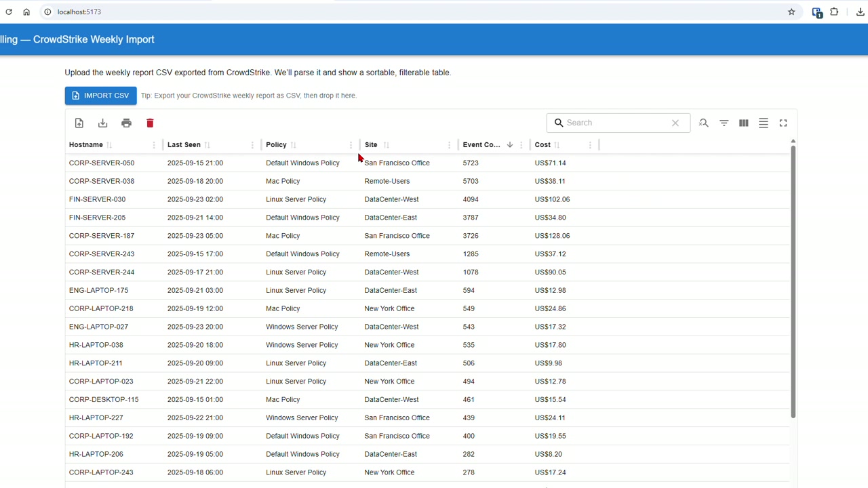Click the scrollbar up arrow
Image resolution: width=868 pixels, height=488 pixels.
[x=793, y=141]
